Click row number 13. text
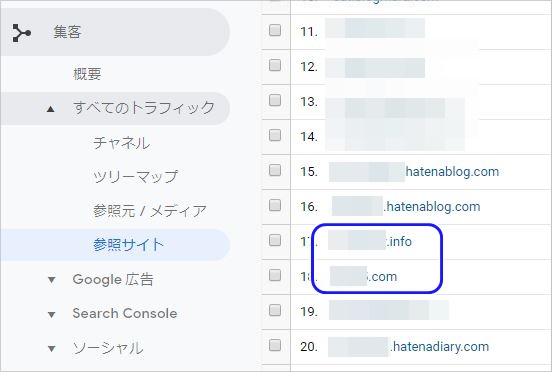 coord(309,102)
